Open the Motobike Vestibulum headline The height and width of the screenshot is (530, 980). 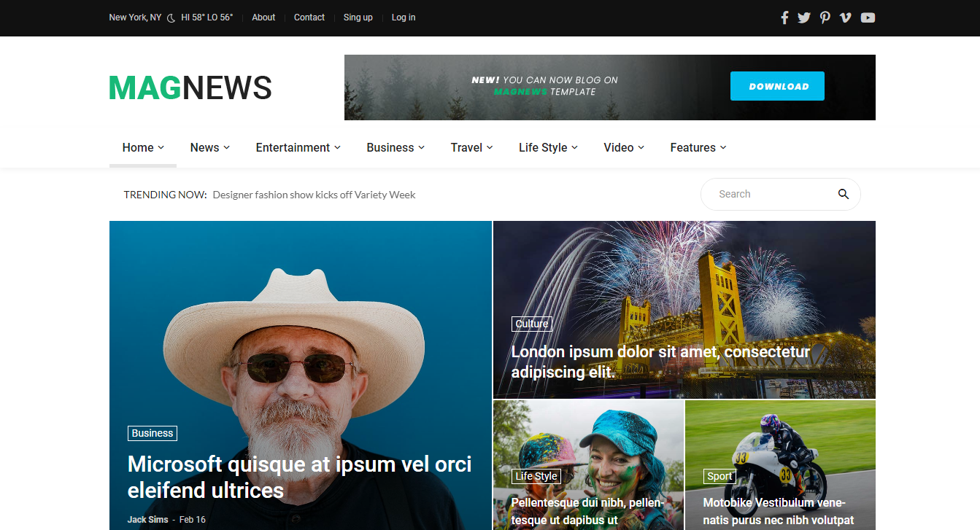point(778,511)
